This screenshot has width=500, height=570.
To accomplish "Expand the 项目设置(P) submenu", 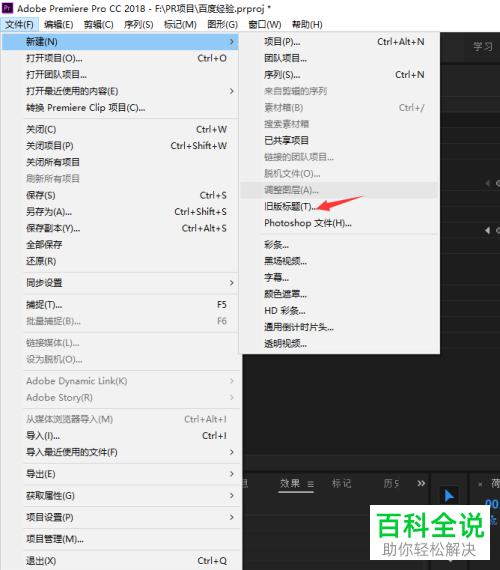I will click(x=120, y=517).
